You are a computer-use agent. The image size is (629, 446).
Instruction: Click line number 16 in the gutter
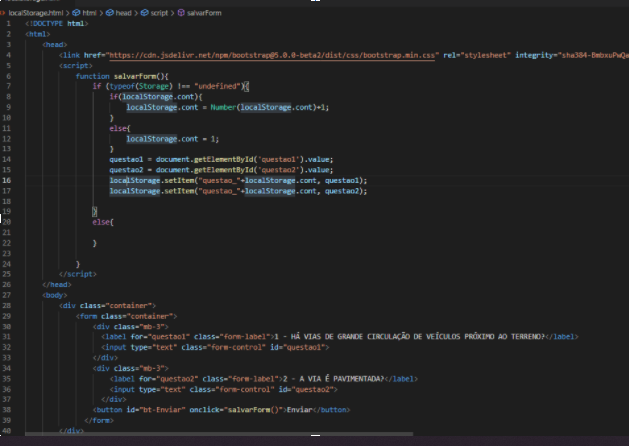click(7, 180)
